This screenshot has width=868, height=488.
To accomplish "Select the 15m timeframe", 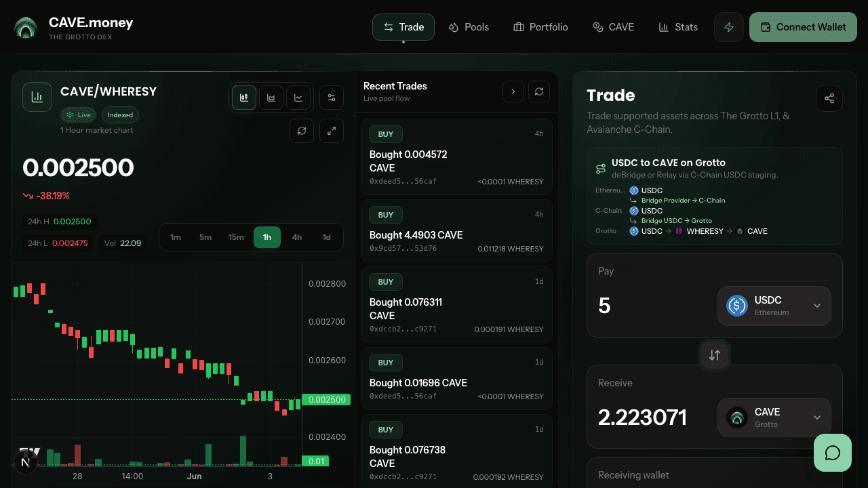I will pos(236,237).
